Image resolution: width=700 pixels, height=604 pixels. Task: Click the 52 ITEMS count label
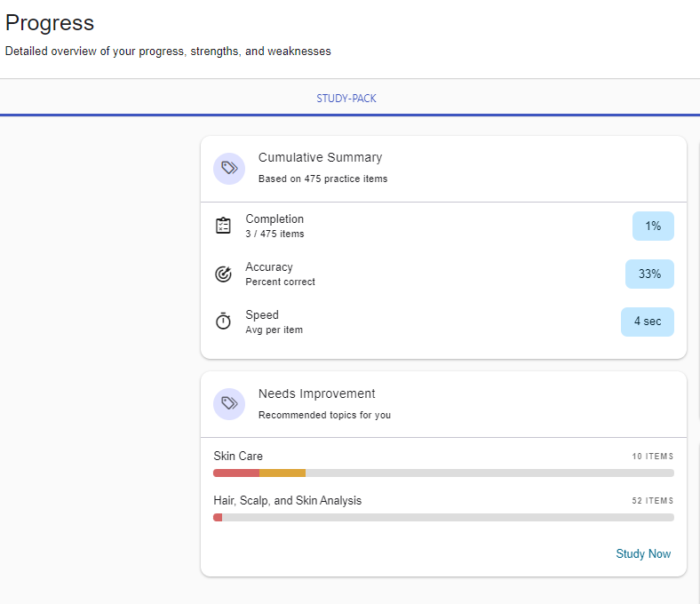(x=652, y=501)
